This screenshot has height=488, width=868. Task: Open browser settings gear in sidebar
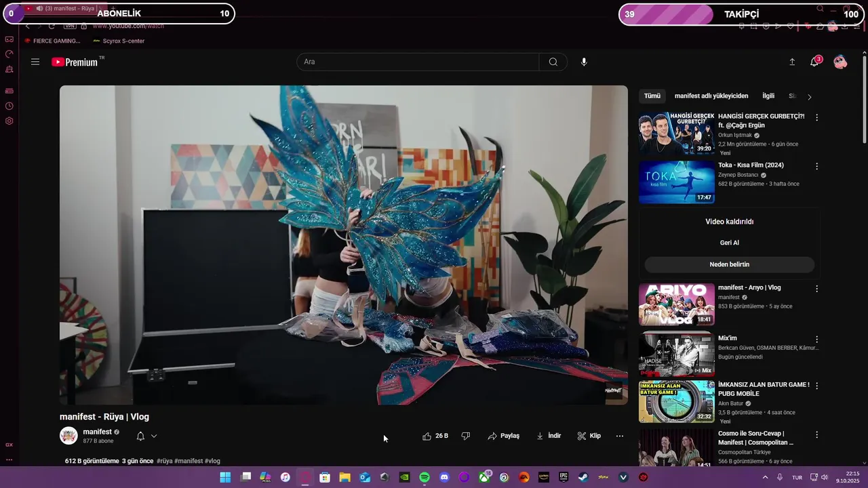coord(9,121)
